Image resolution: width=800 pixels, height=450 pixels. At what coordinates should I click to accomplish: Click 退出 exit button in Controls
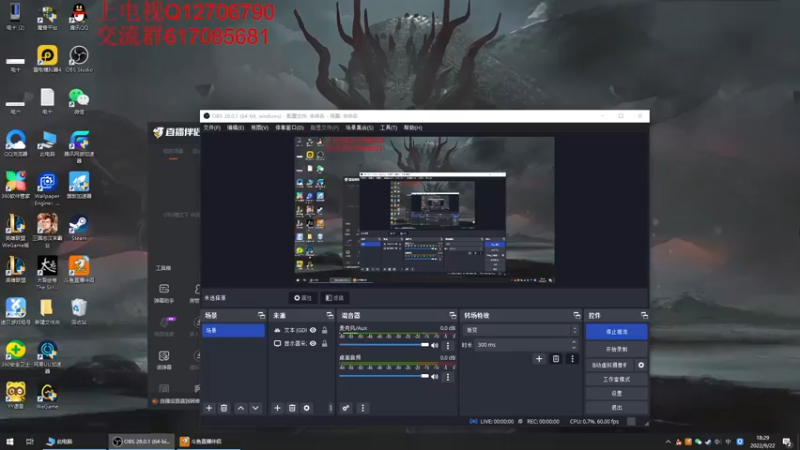pyautogui.click(x=616, y=407)
